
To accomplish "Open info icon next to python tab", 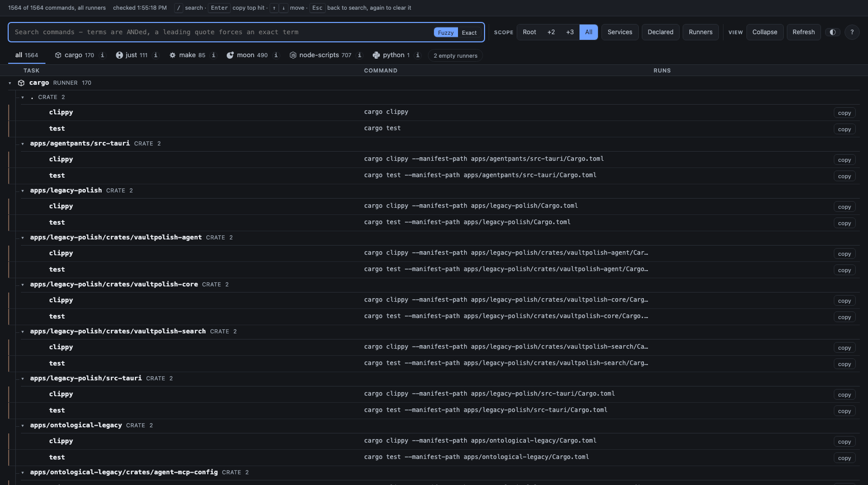I will click(x=418, y=55).
